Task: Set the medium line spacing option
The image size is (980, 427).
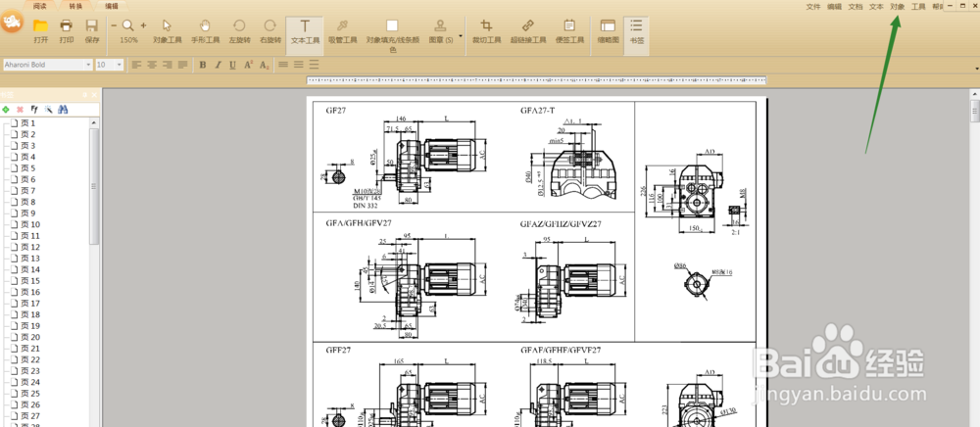Action: (x=299, y=65)
